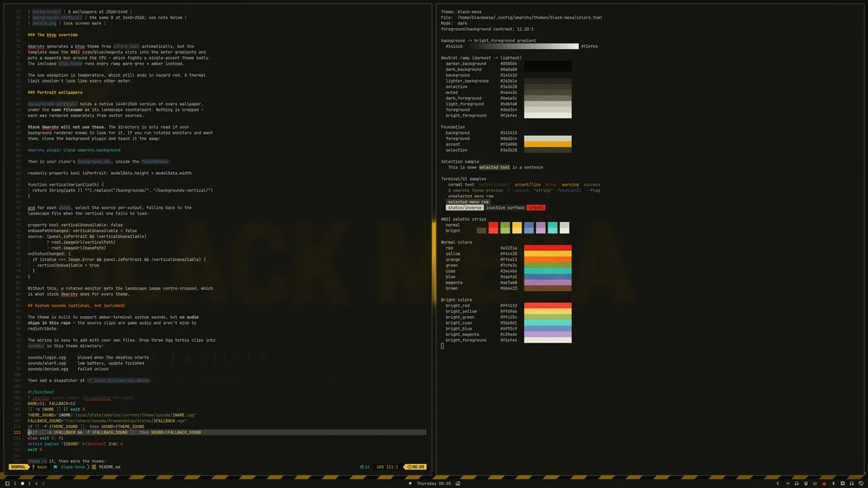Click the darker_background swatch #050504

coord(548,64)
